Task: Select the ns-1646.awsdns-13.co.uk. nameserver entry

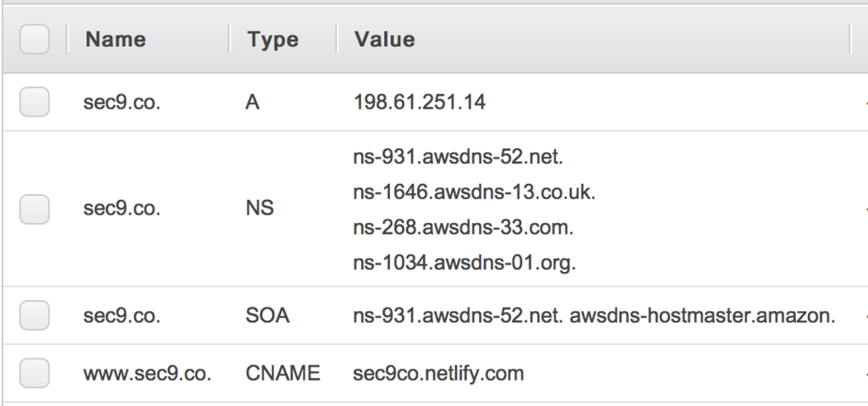Action: [x=474, y=192]
